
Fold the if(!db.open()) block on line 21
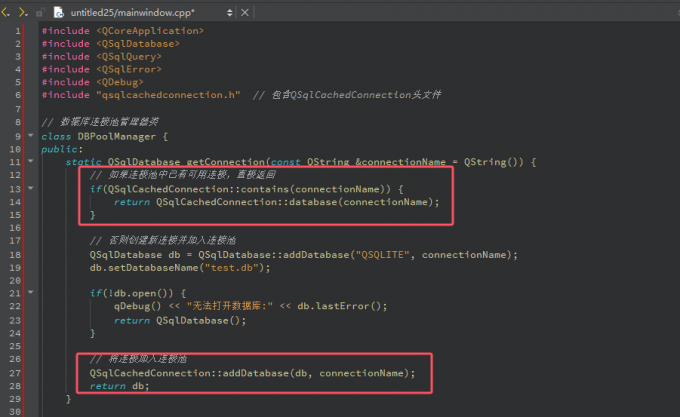pos(31,292)
